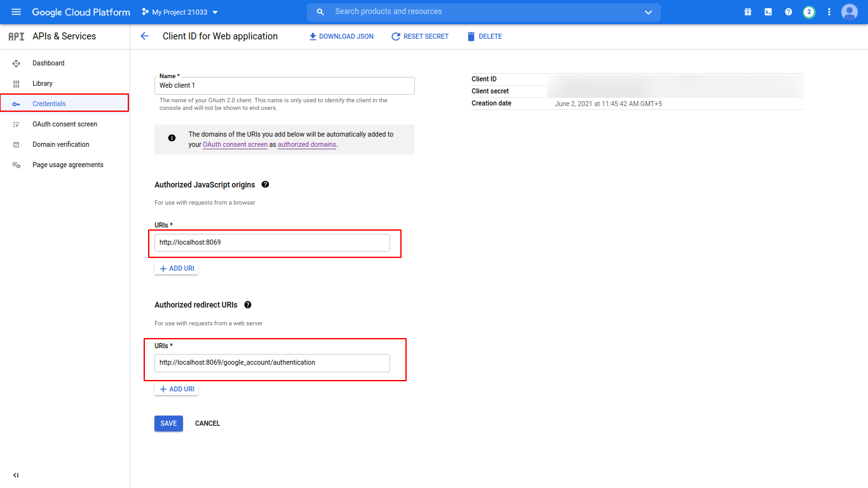Open the help question mark icon

[x=789, y=12]
